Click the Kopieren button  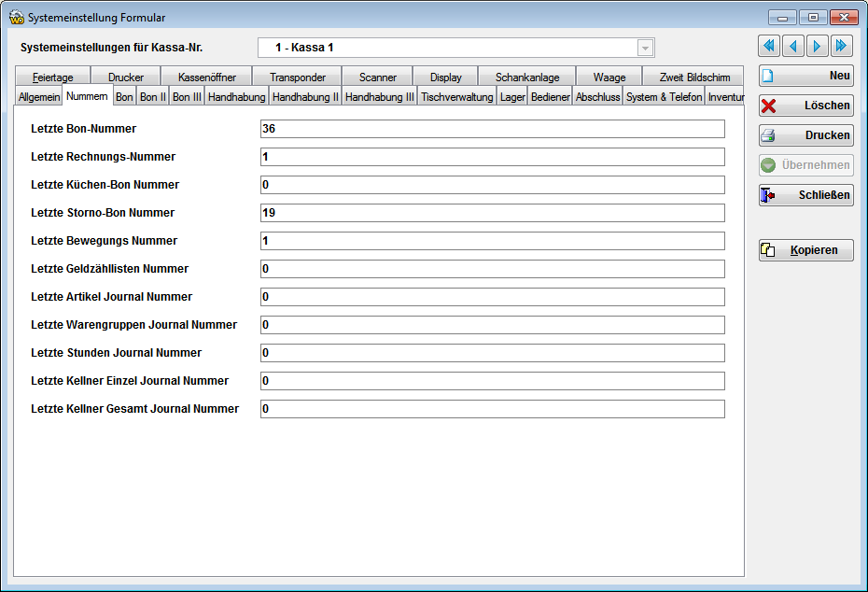(x=806, y=249)
